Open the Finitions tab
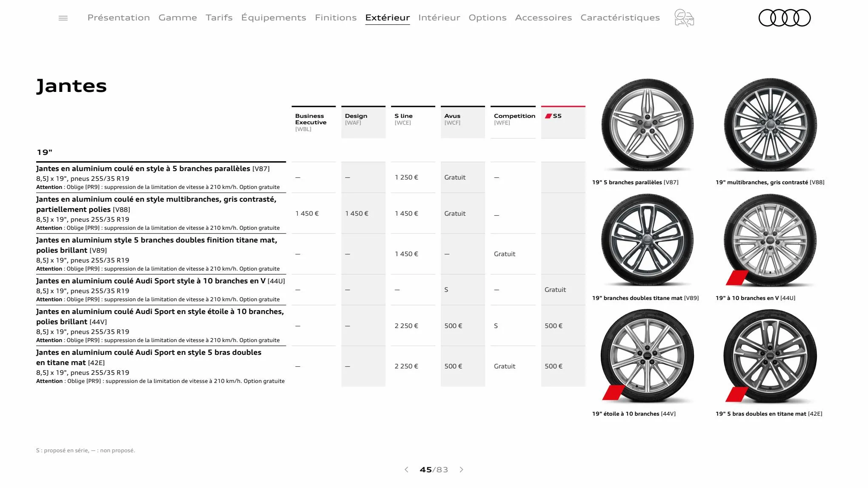Viewport: 868px width, 488px height. [336, 17]
